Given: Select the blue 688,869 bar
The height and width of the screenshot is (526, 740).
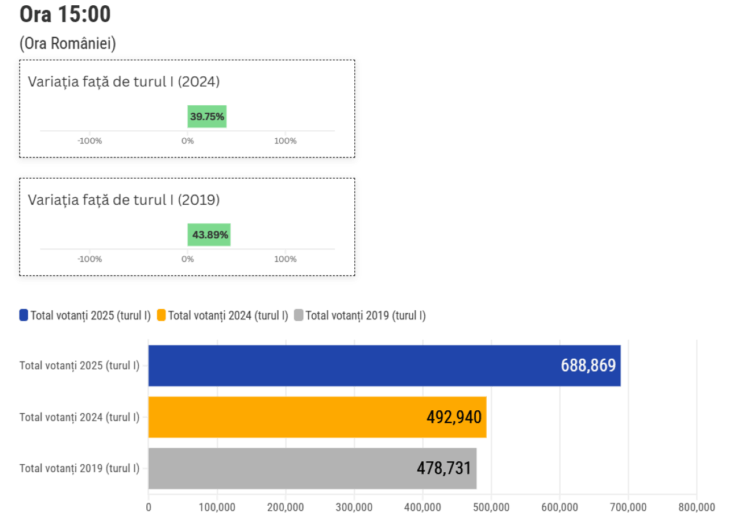Looking at the screenshot, I should (x=385, y=366).
